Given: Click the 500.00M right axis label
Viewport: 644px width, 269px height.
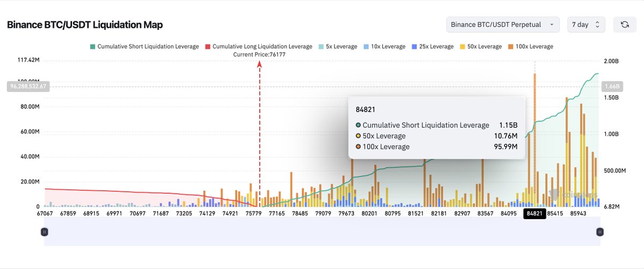Looking at the screenshot, I should point(614,170).
